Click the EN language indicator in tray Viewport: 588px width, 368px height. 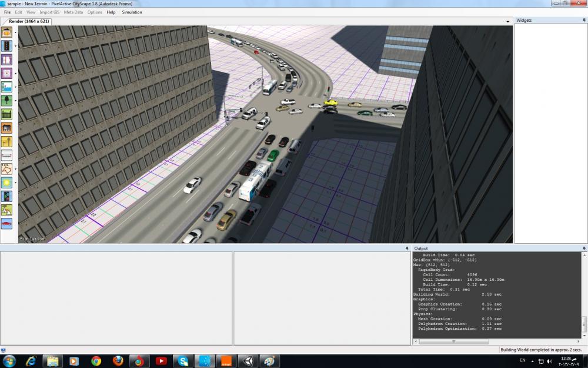[522, 360]
